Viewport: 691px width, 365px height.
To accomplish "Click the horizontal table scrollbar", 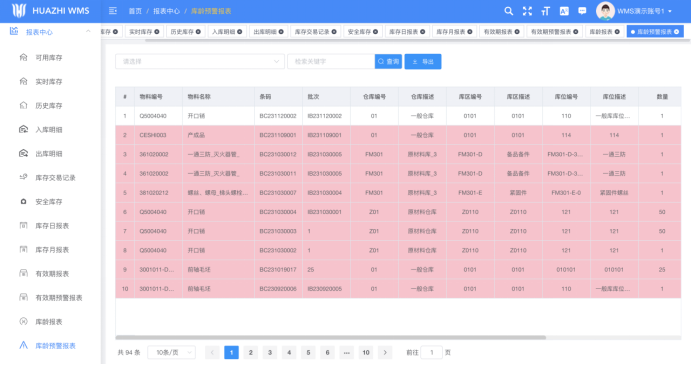I will [x=331, y=338].
